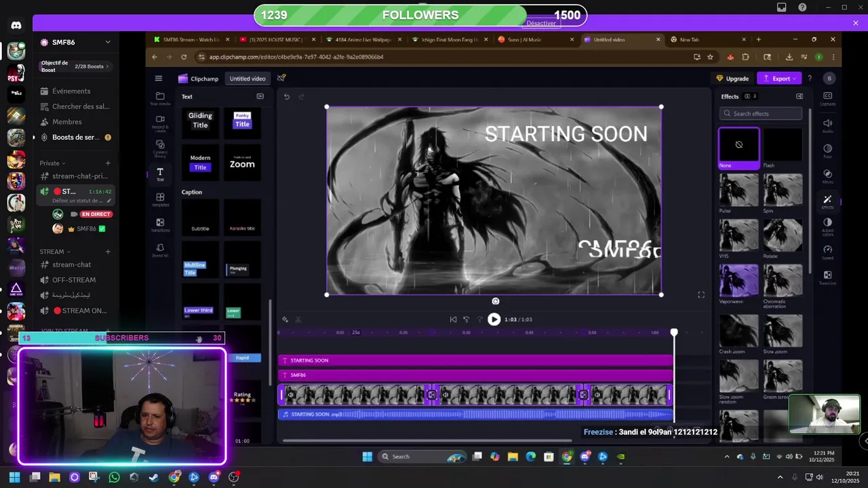Enter fullscreen preview mode
Image resolution: width=868 pixels, height=488 pixels.
tap(701, 295)
